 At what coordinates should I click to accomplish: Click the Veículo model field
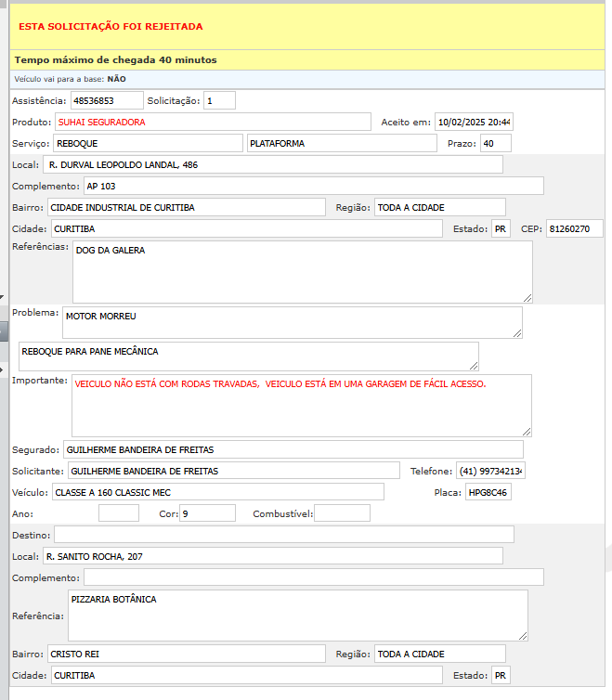(x=217, y=491)
